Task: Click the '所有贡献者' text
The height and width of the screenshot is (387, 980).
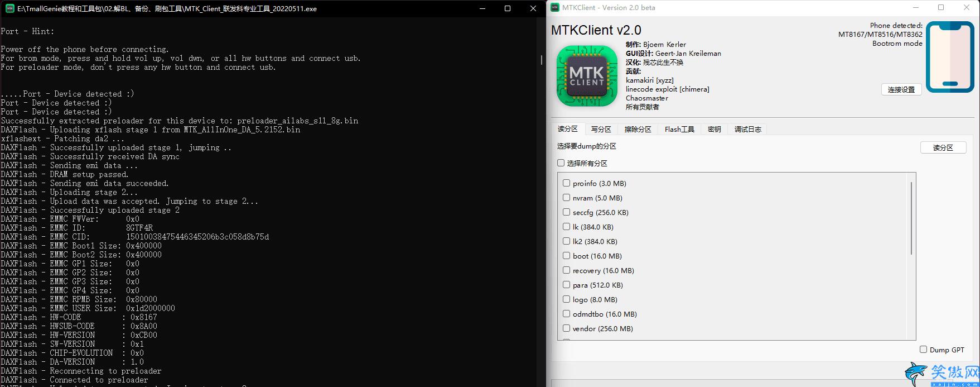Action: [x=643, y=107]
